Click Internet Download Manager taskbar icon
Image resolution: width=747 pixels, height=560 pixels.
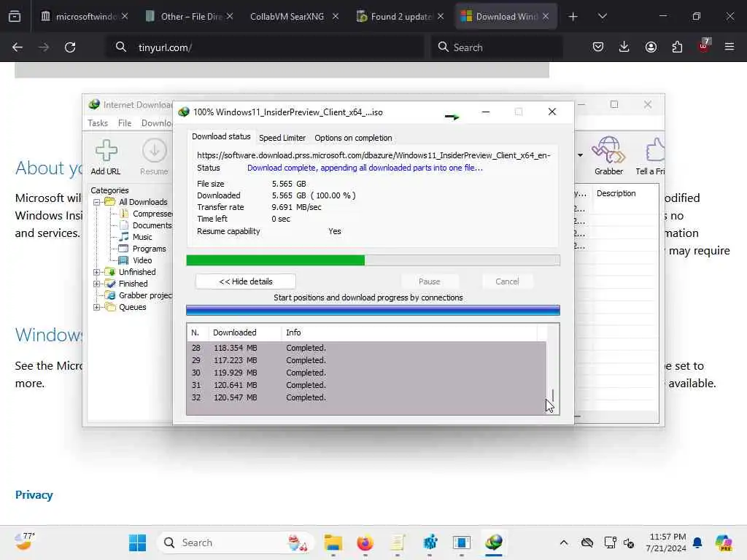[x=494, y=542]
